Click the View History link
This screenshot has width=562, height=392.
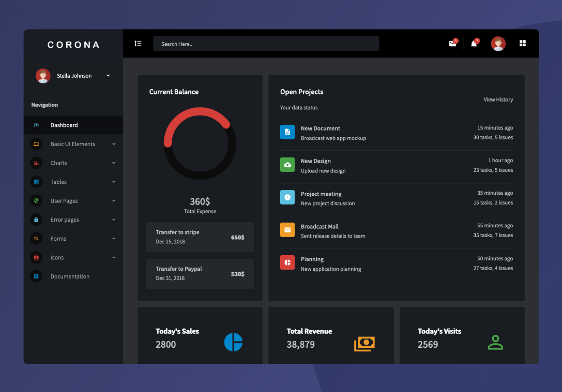(x=498, y=100)
